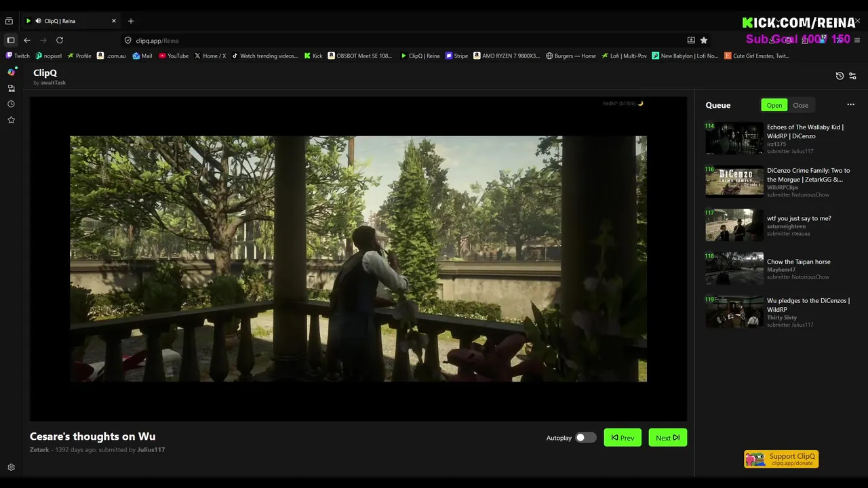Viewport: 868px width, 488px height.
Task: Mute audio on the ClipQ | Reina tab
Action: (x=38, y=21)
